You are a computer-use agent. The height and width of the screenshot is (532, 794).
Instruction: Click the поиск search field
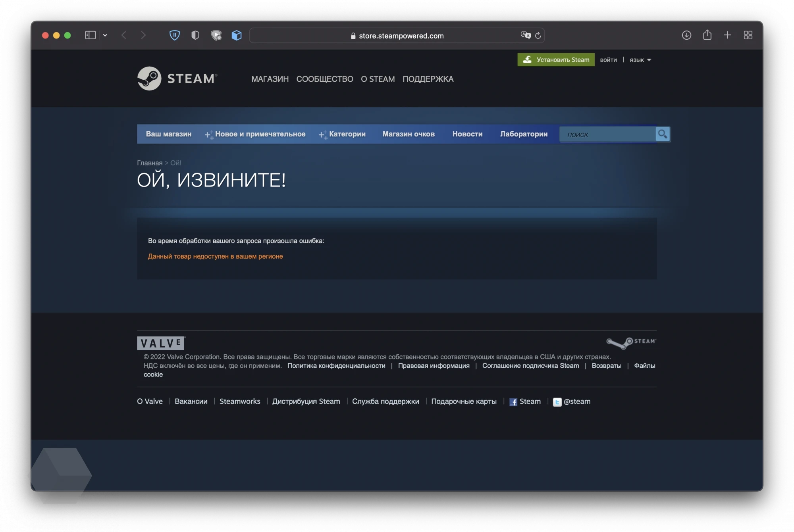pyautogui.click(x=607, y=134)
